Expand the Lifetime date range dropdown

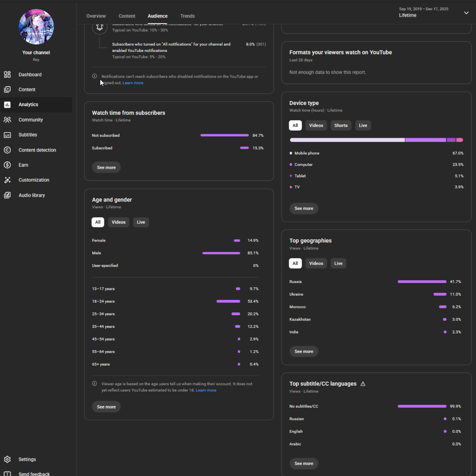[x=466, y=13]
